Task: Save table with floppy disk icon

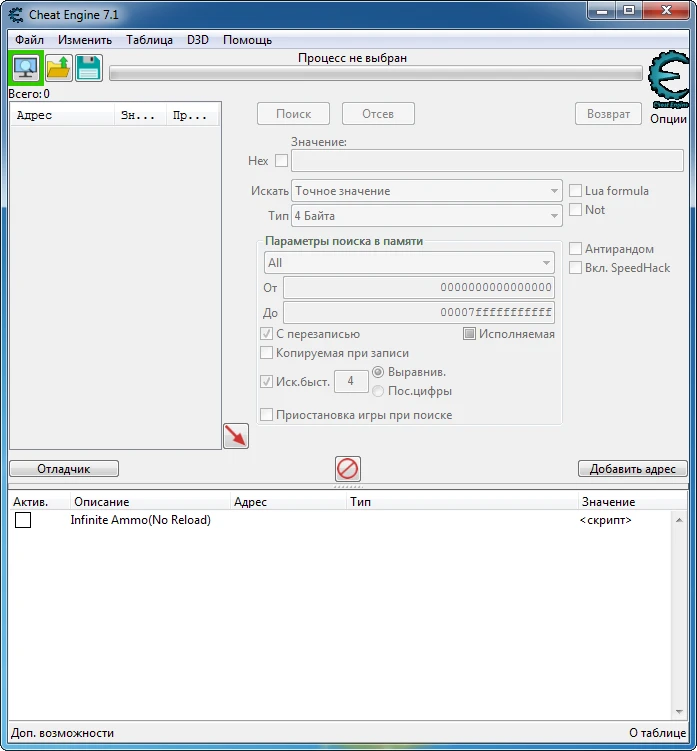Action: click(x=89, y=68)
